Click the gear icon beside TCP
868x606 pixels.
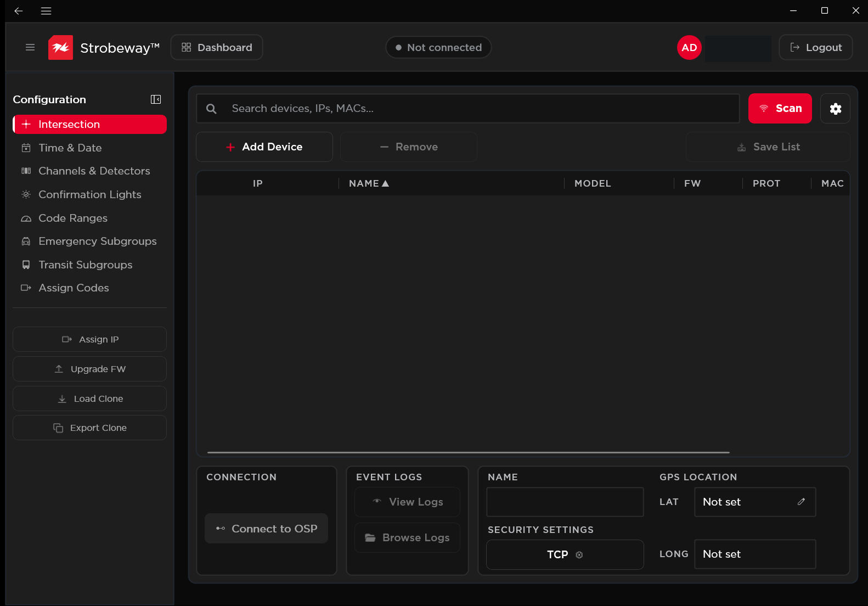pos(579,555)
